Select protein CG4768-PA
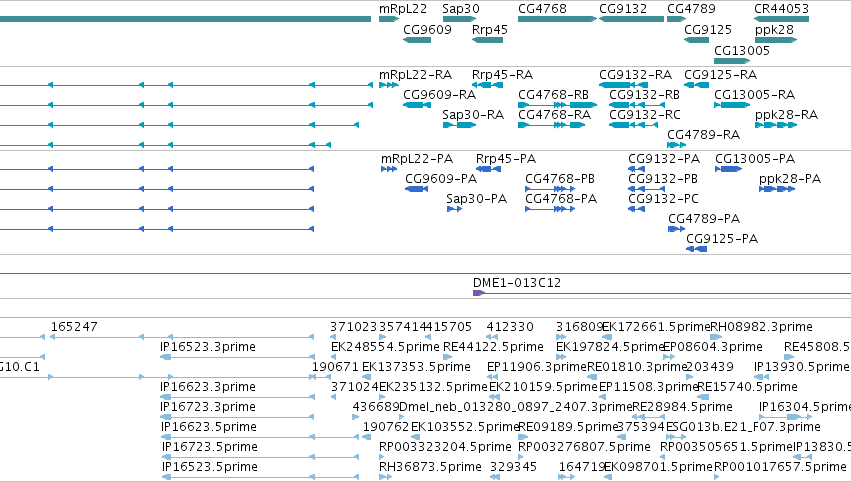Image resolution: width=851 pixels, height=482 pixels. point(561,199)
